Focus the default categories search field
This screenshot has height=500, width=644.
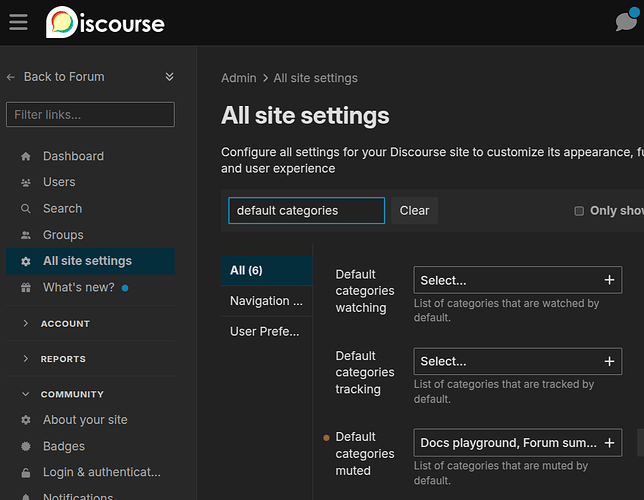[x=306, y=211]
